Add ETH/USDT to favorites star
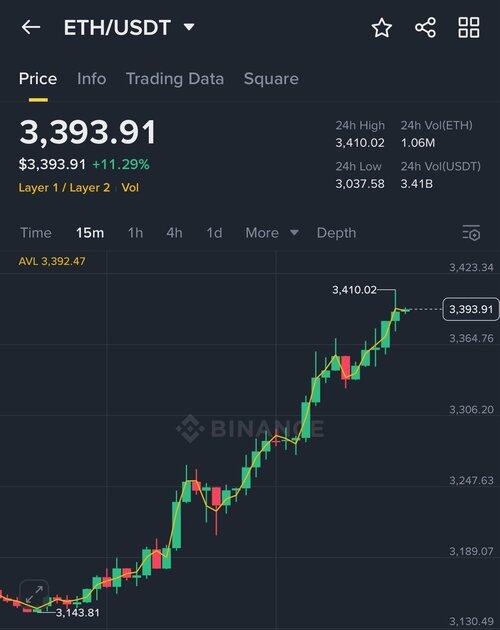The width and height of the screenshot is (500, 630). 381,28
